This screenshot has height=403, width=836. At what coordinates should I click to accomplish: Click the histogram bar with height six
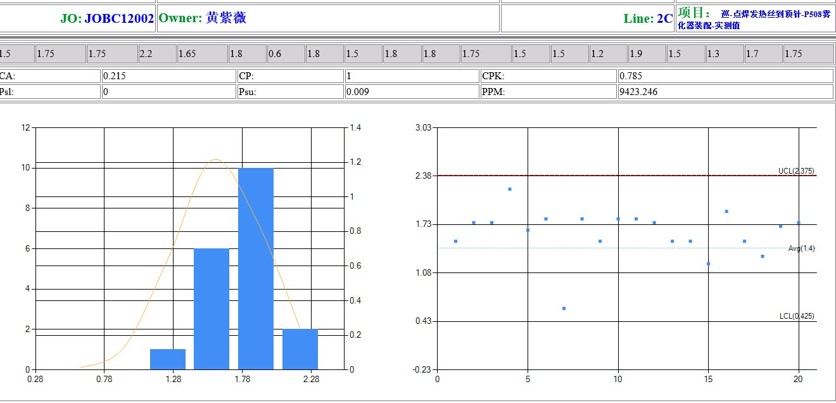click(212, 308)
